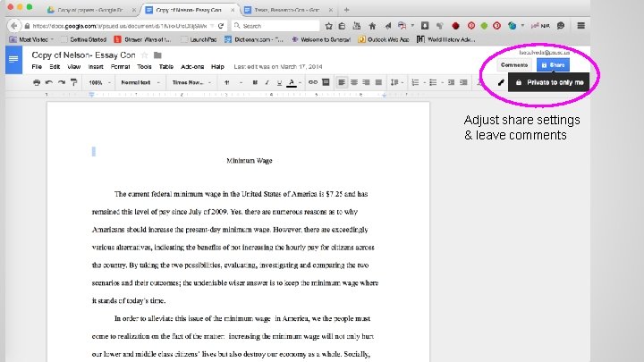Click the browser URL address bar
The height and width of the screenshot is (362, 644).
pos(119,26)
